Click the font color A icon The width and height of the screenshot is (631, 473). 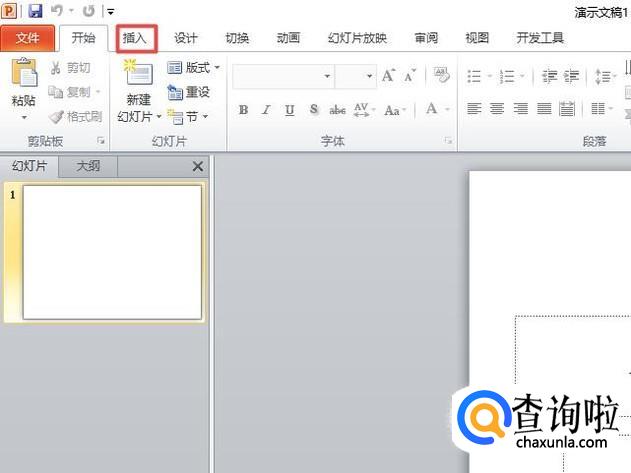[431, 109]
